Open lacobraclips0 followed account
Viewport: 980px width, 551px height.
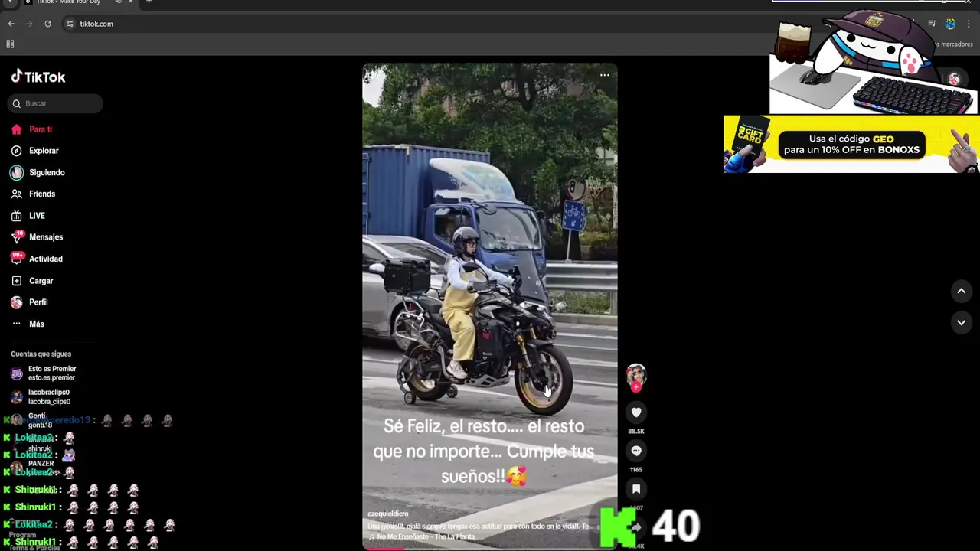coord(41,396)
